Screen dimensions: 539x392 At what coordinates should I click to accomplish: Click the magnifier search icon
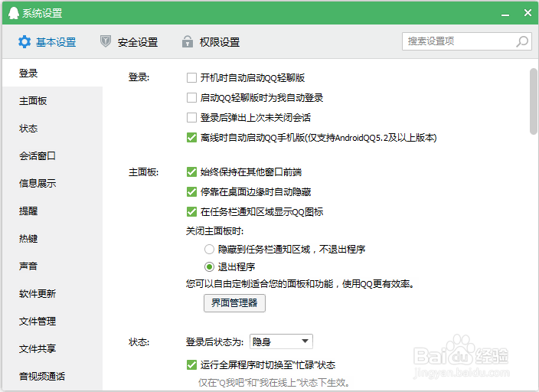pos(522,41)
